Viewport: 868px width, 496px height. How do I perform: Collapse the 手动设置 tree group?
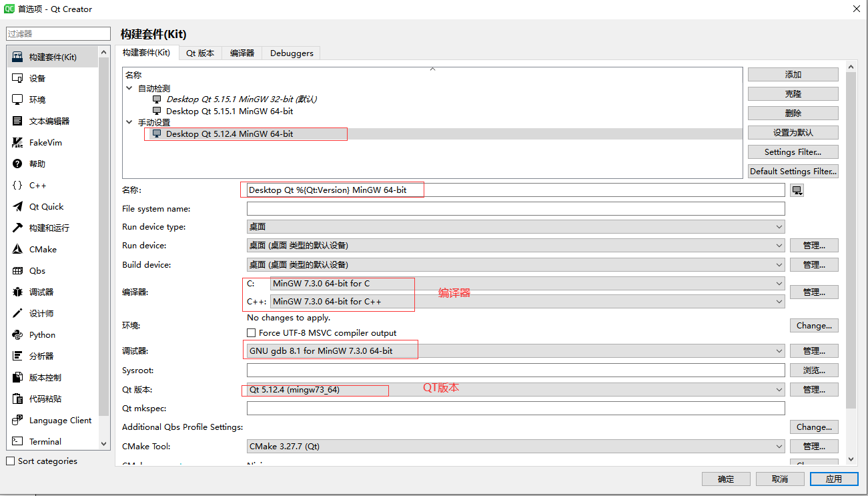[129, 122]
